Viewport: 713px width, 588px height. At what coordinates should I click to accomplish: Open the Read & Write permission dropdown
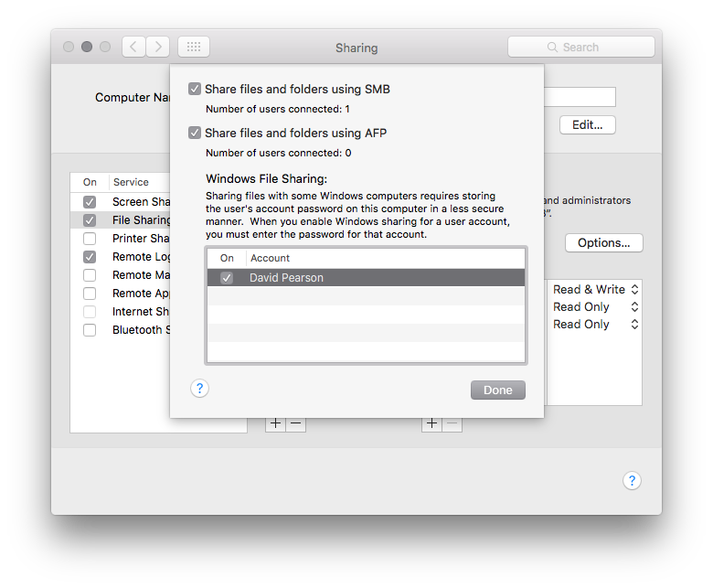(595, 289)
